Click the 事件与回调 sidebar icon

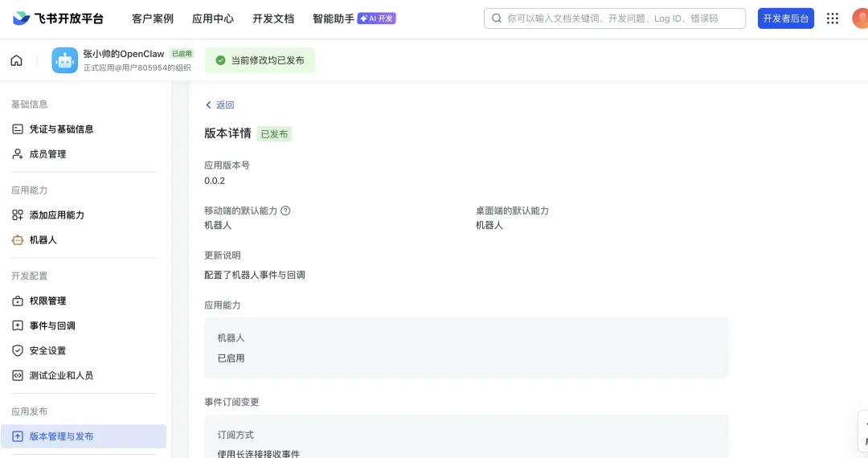tap(18, 325)
